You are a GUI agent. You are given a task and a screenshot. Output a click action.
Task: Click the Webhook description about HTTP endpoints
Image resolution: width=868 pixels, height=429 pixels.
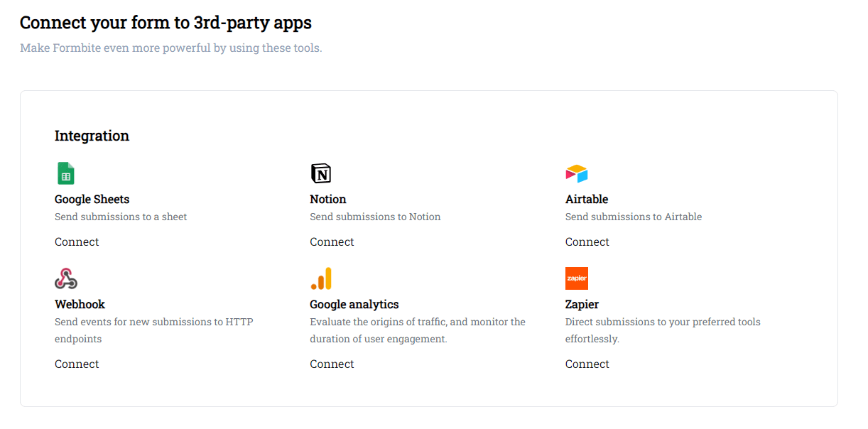pyautogui.click(x=154, y=330)
